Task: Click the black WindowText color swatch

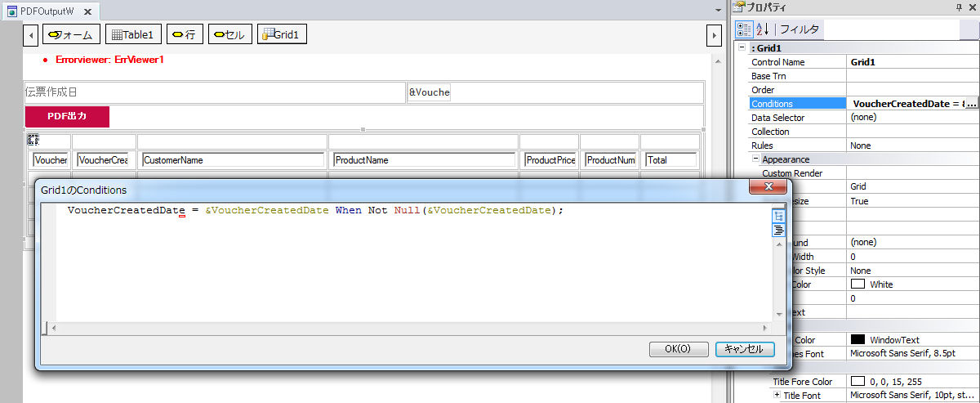Action: tap(857, 340)
